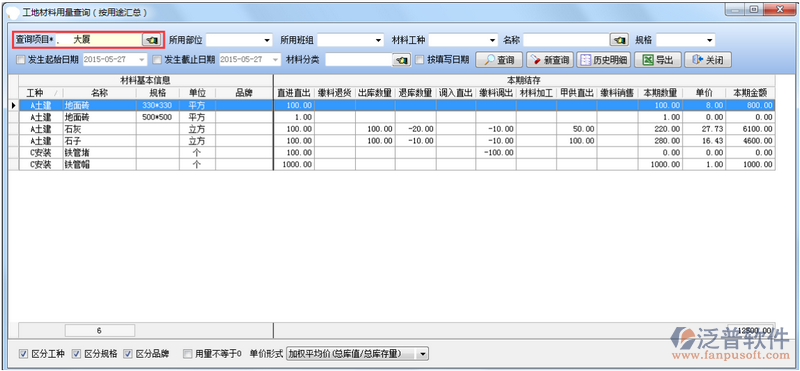Toggle the 按填写日期 checkbox

420,60
